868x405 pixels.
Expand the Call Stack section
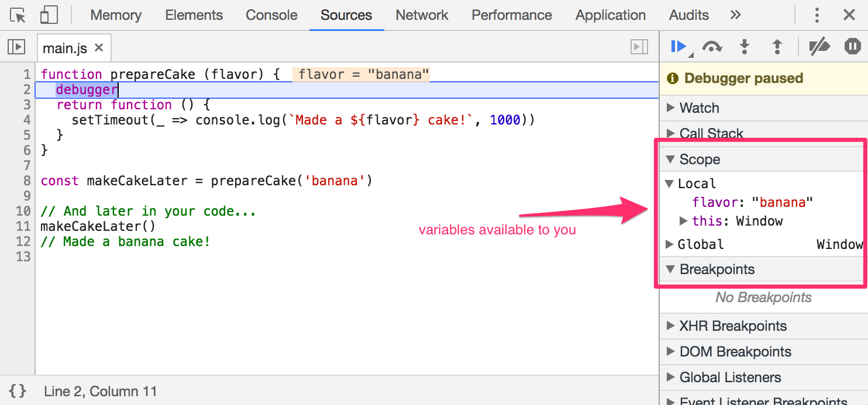[670, 133]
